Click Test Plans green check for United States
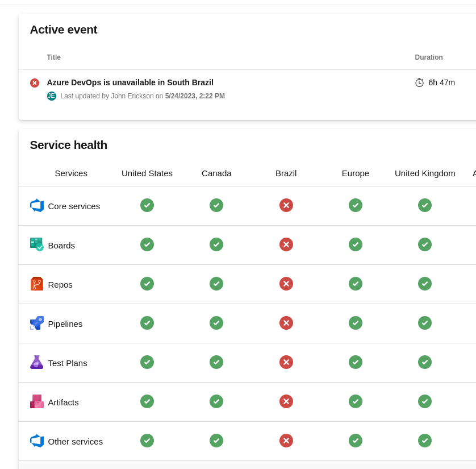 click(x=147, y=362)
